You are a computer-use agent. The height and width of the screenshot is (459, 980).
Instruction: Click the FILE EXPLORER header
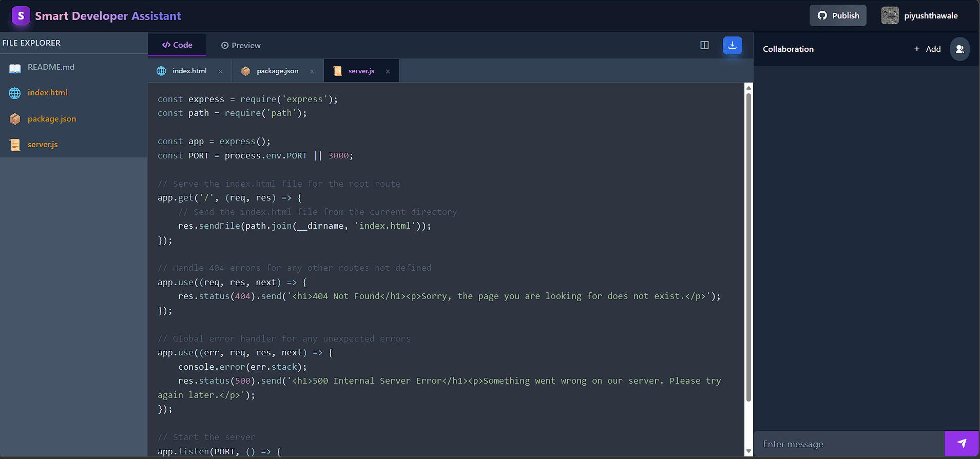(31, 43)
